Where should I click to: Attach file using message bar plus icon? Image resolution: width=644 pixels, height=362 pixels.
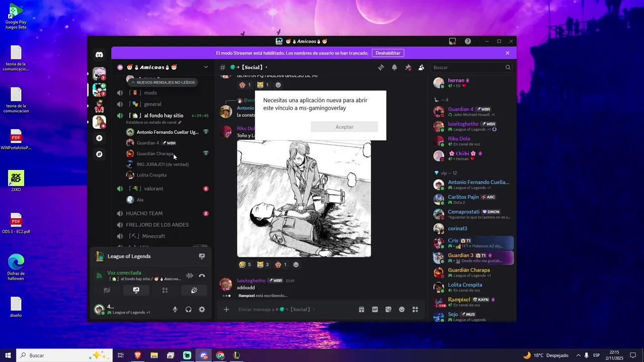click(x=226, y=310)
